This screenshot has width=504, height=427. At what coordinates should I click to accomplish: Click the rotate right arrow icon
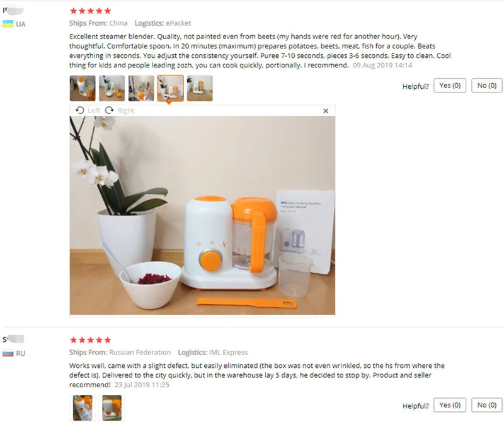[110, 110]
